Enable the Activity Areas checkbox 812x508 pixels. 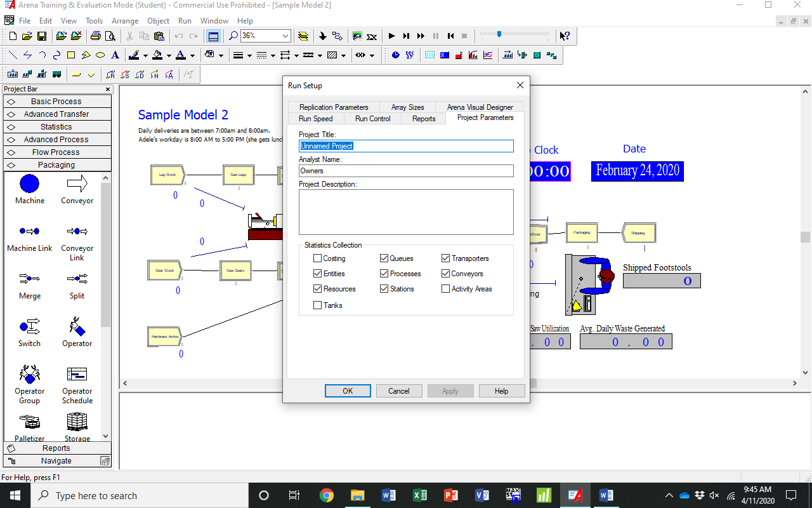tap(446, 289)
